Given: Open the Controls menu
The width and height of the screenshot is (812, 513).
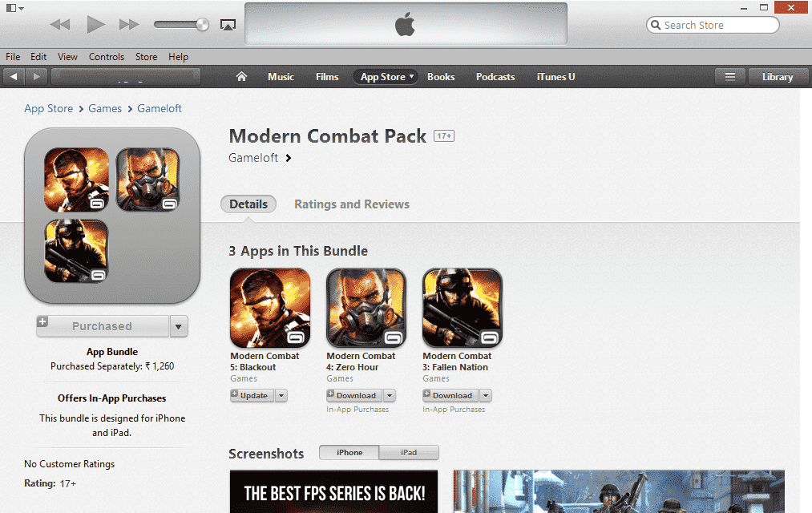Looking at the screenshot, I should (106, 57).
